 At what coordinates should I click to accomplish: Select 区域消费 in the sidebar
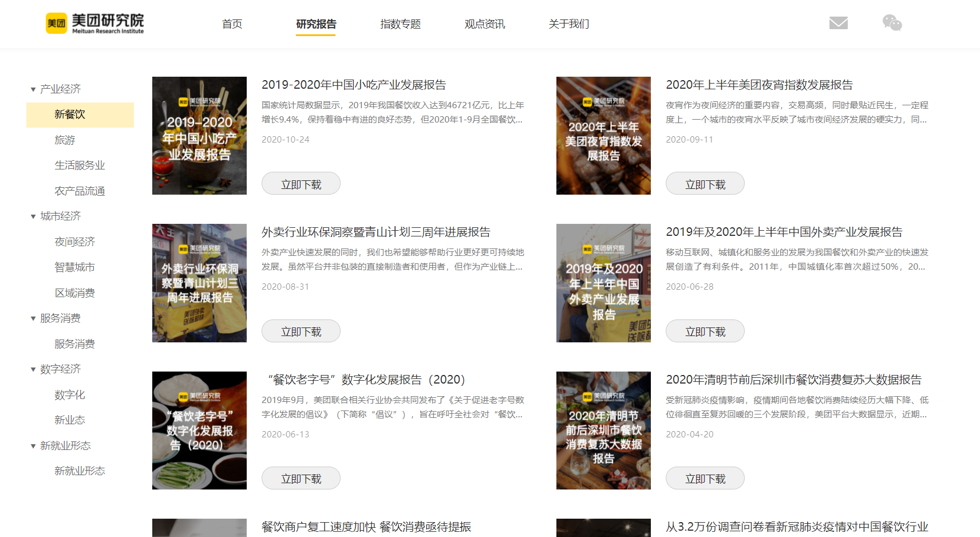click(74, 293)
